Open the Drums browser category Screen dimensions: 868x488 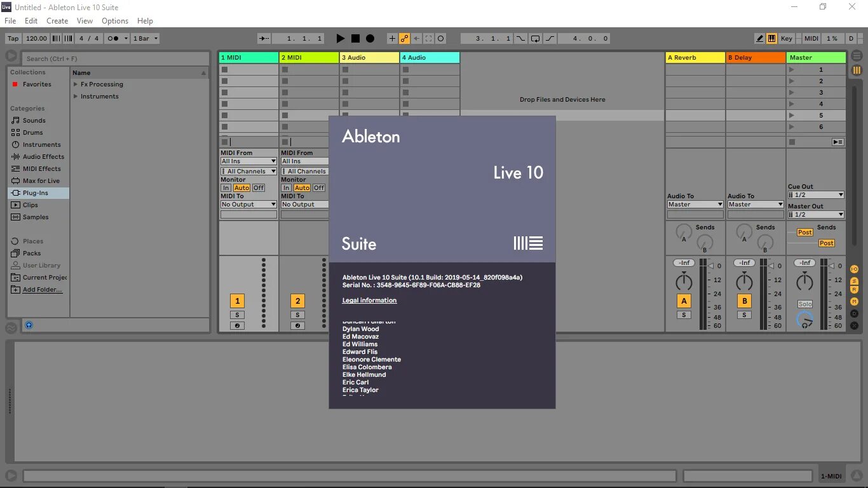pyautogui.click(x=32, y=132)
